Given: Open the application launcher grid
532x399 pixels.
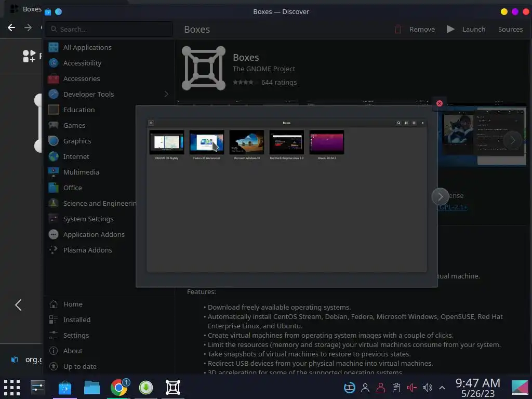Looking at the screenshot, I should [12, 388].
